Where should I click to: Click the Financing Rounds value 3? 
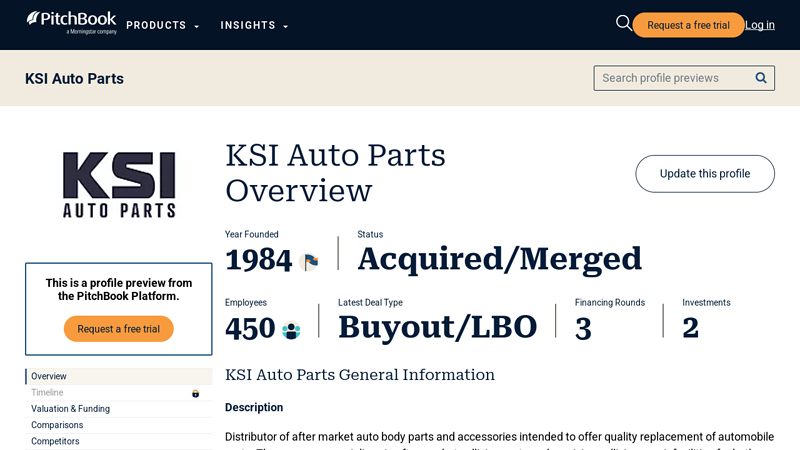point(583,329)
